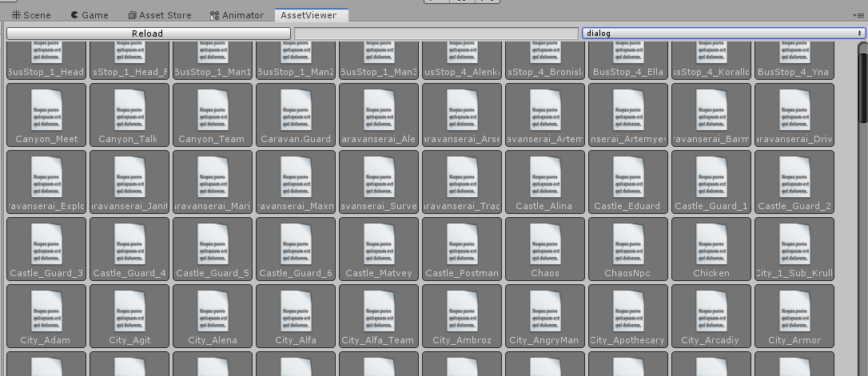
Task: Open the dialog asset type dropdown
Action: (x=723, y=34)
